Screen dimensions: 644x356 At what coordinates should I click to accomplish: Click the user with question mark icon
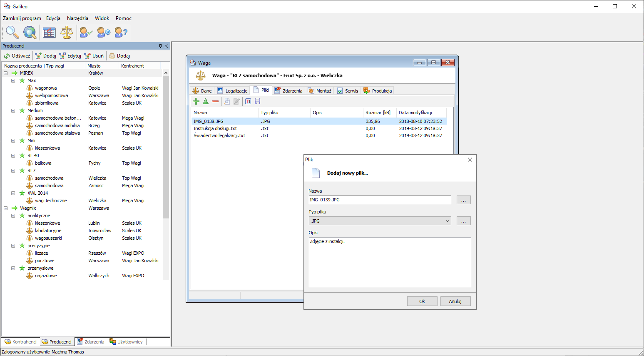coord(121,32)
